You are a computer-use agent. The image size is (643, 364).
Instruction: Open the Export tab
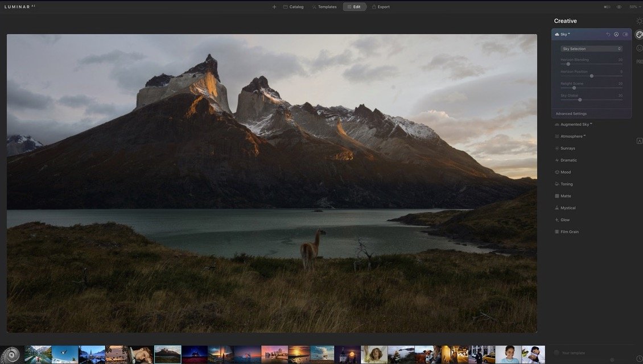[x=381, y=7]
